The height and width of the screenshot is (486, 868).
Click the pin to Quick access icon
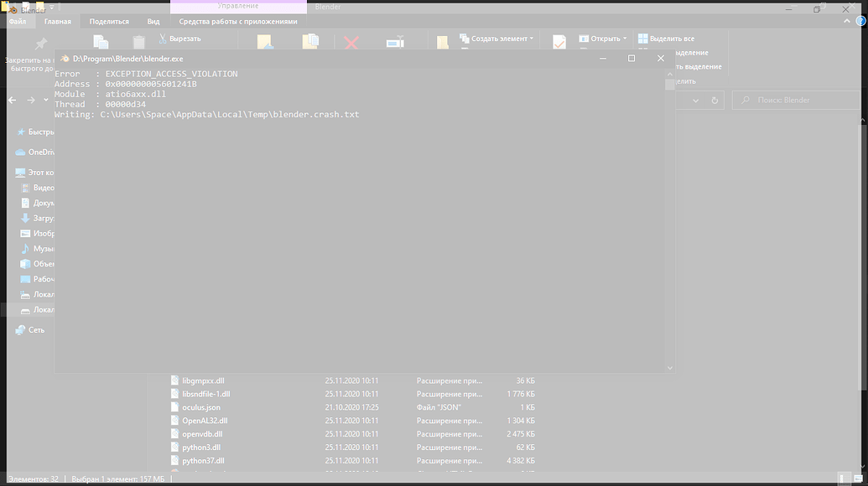tap(40, 43)
